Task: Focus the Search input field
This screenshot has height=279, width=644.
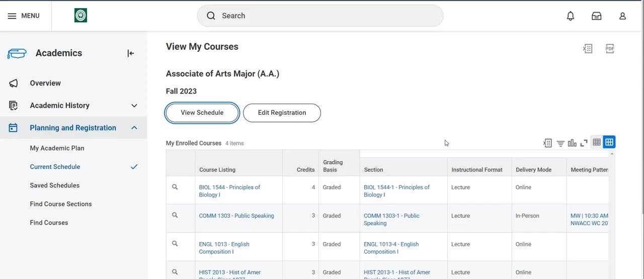Action: click(320, 16)
